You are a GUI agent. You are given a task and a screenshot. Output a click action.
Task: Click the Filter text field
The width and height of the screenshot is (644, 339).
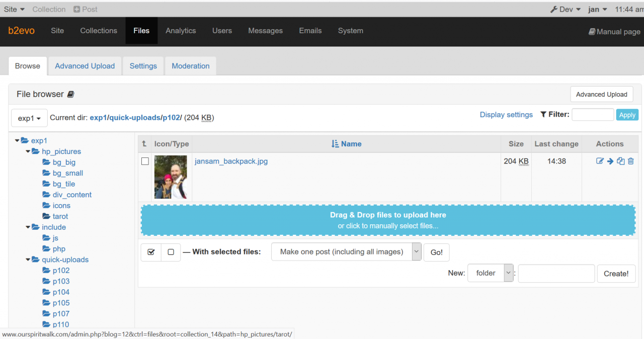[x=593, y=115]
